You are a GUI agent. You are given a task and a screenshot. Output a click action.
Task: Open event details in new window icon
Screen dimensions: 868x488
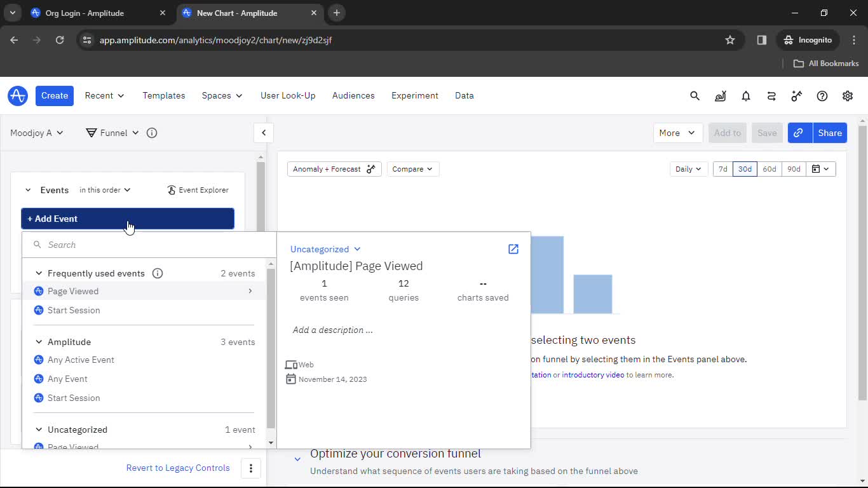[x=513, y=249]
